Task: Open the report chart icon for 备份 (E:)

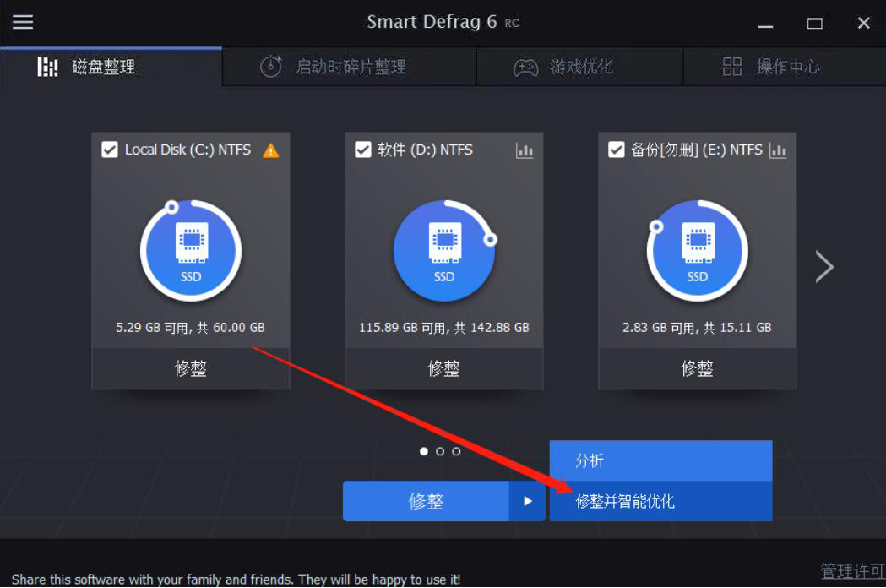Action: tap(778, 150)
